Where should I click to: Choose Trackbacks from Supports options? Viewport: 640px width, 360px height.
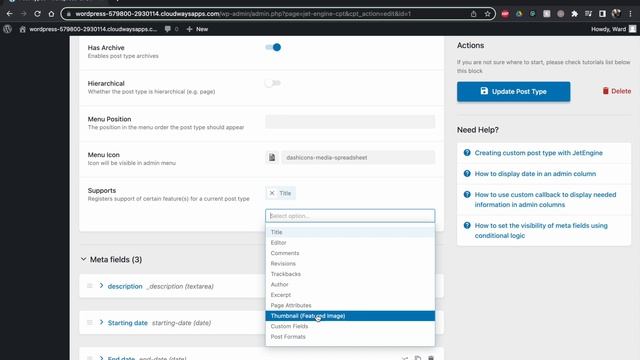pos(350,274)
